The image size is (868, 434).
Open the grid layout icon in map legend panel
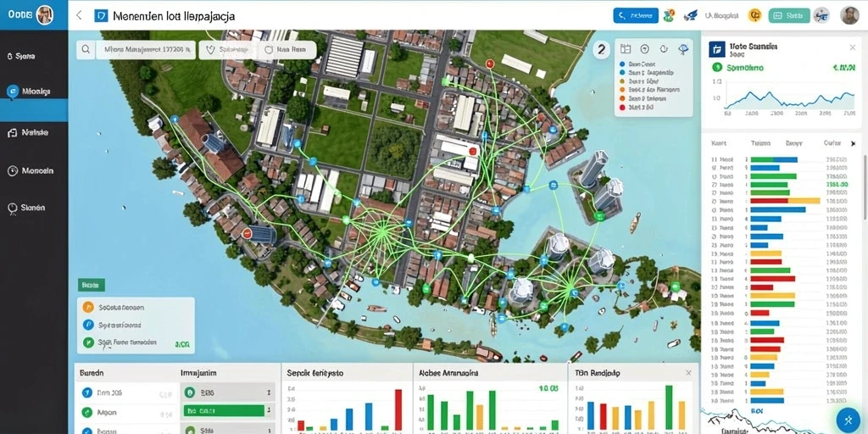[626, 48]
